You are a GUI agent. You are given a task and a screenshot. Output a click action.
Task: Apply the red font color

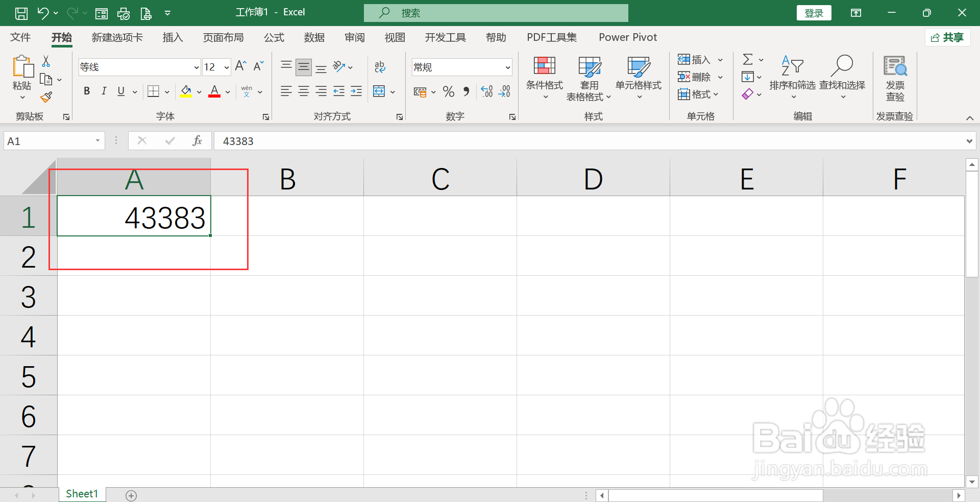[x=214, y=91]
